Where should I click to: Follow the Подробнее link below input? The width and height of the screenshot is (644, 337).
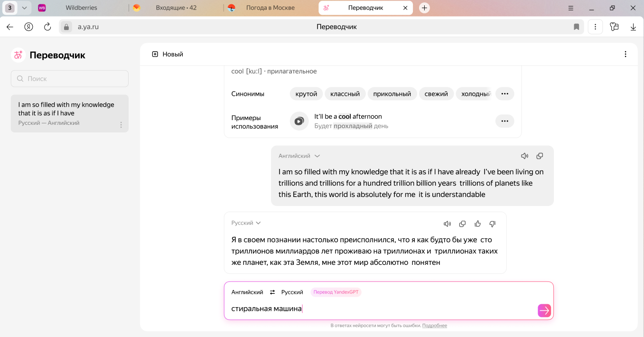[434, 326]
